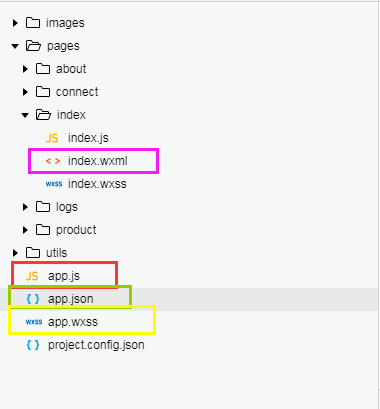The height and width of the screenshot is (409, 380).
Task: Click the JS icon next to app.js
Action: (32, 276)
